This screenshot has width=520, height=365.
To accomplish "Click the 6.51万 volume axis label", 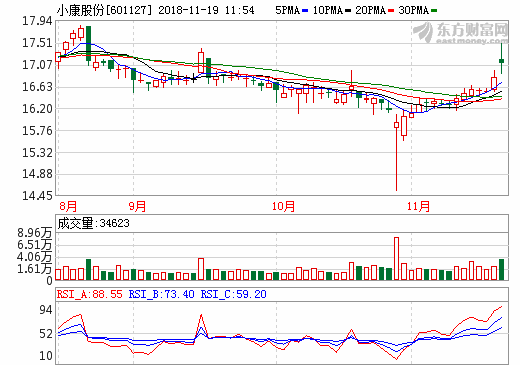I will pos(35,245).
